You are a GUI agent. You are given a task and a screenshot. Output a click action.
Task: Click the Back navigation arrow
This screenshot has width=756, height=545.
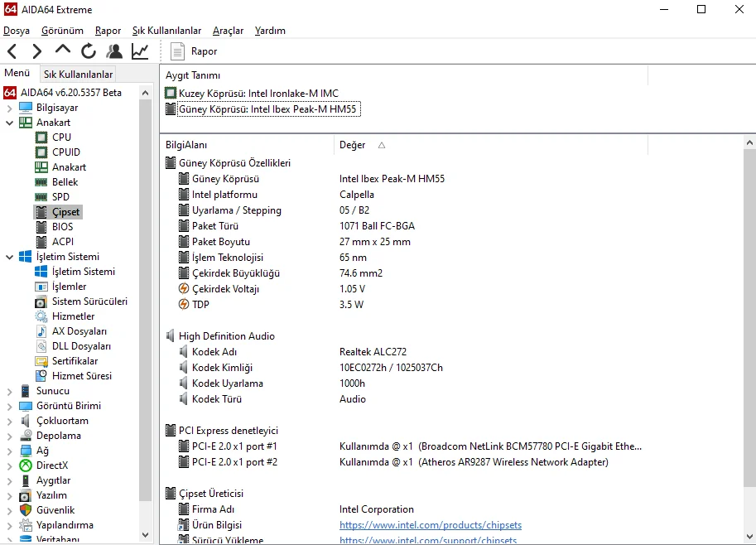(12, 51)
